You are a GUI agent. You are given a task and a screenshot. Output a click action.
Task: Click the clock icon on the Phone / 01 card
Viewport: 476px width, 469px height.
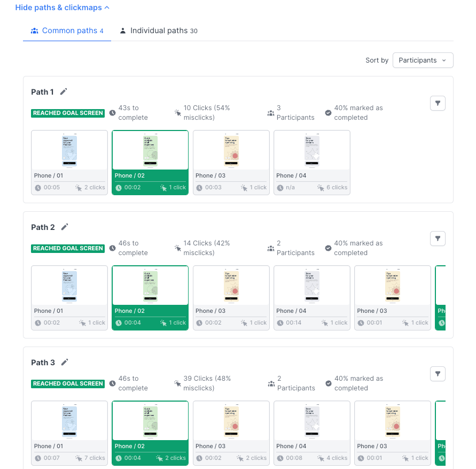pyautogui.click(x=38, y=188)
